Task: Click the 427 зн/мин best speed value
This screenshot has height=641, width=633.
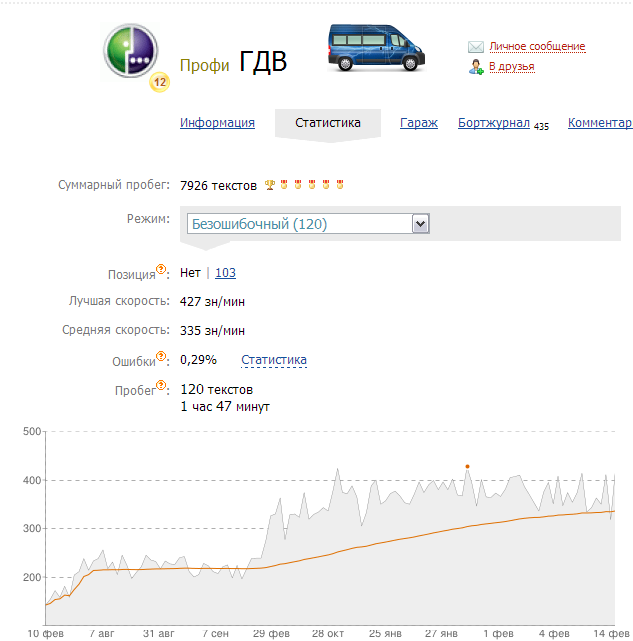Action: (212, 302)
